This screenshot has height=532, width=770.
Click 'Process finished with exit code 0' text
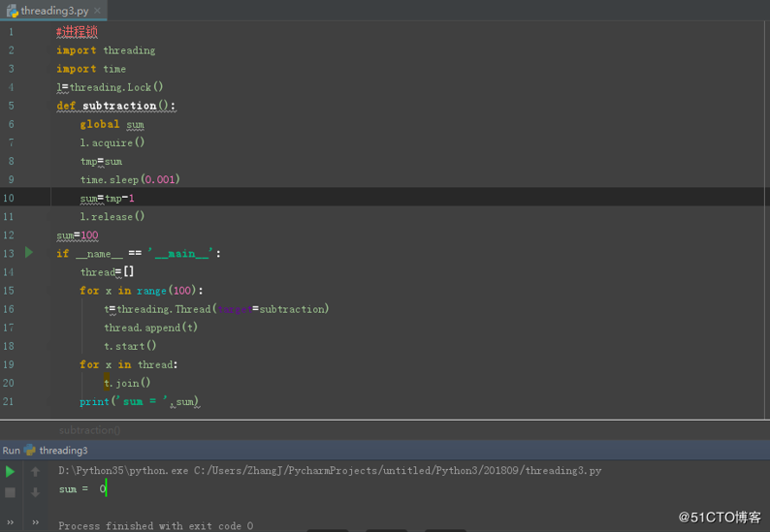point(156,526)
